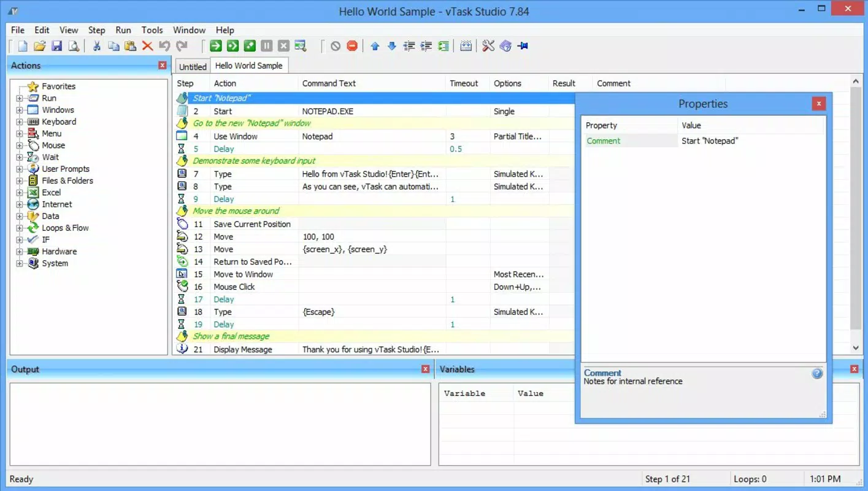868x491 pixels.
Task: Click the Copy toolbar icon
Action: 113,46
